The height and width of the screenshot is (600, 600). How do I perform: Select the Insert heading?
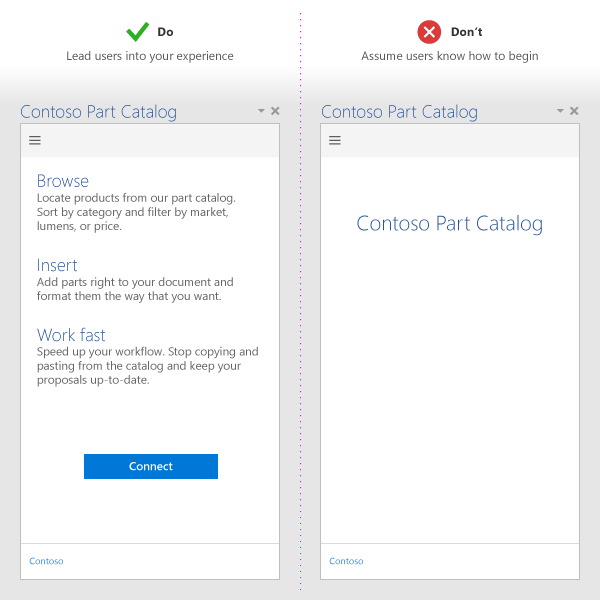click(57, 265)
